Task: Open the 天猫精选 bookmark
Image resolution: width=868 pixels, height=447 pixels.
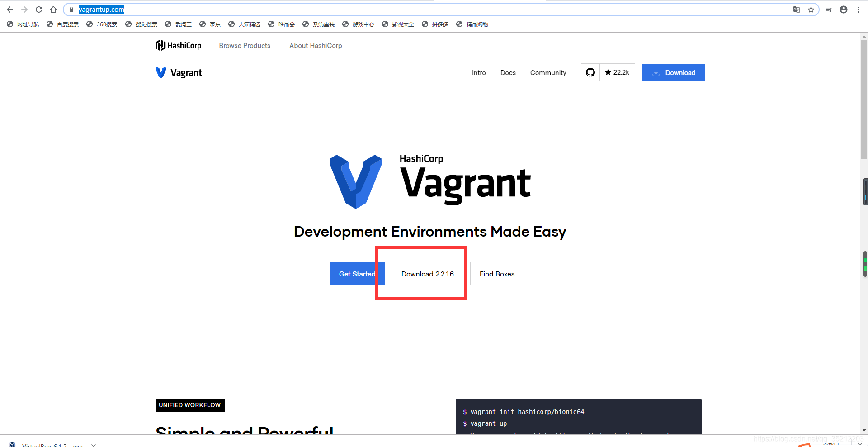Action: pos(245,24)
